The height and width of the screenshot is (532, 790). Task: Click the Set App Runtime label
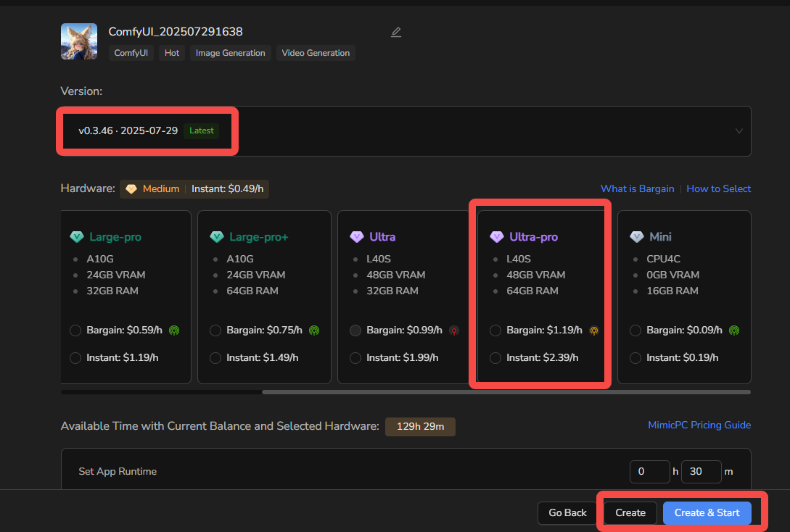click(x=118, y=472)
